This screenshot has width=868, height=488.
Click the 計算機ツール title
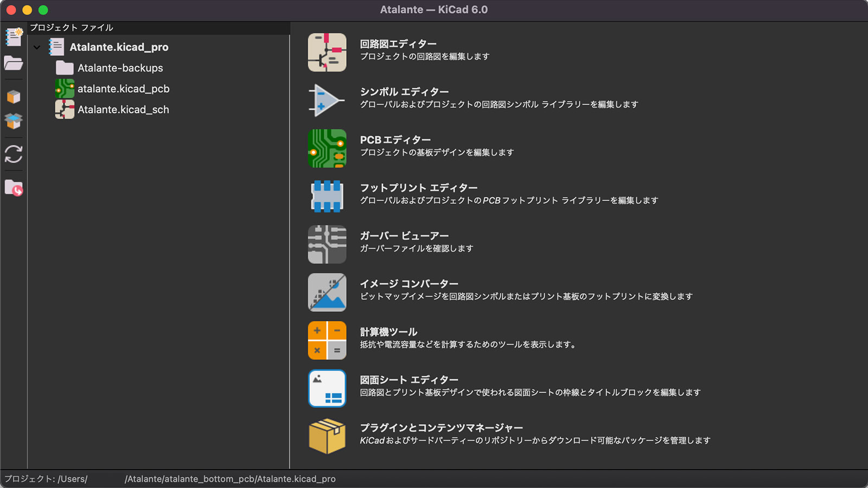pos(389,332)
